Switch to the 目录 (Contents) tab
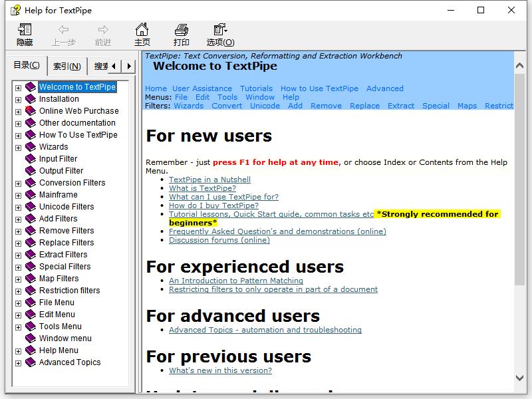The width and height of the screenshot is (532, 399). pyautogui.click(x=27, y=65)
